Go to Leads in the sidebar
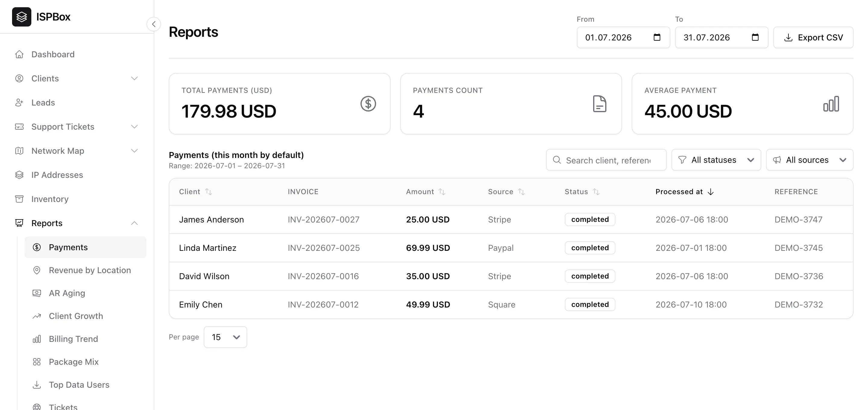Image resolution: width=868 pixels, height=410 pixels. (43, 102)
